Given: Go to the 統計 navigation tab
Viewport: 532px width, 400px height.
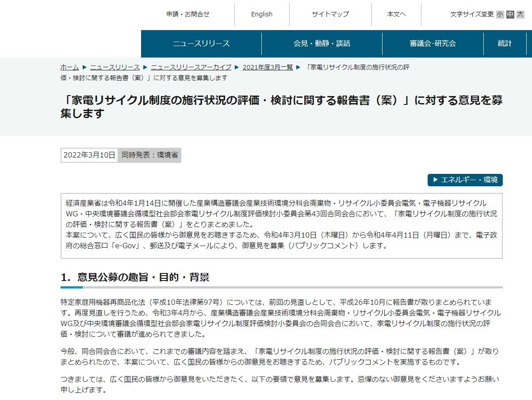Looking at the screenshot, I should click(505, 43).
